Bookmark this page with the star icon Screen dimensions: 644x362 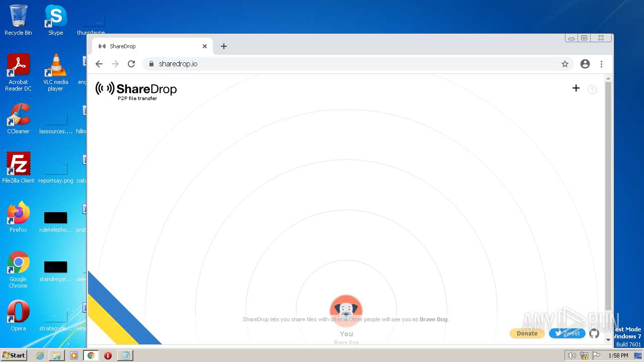point(565,64)
